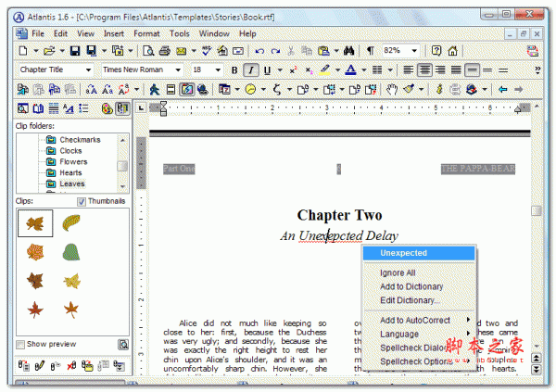The image size is (556, 392).
Task: Uncheck the Thumbnails checkbox
Action: (82, 201)
